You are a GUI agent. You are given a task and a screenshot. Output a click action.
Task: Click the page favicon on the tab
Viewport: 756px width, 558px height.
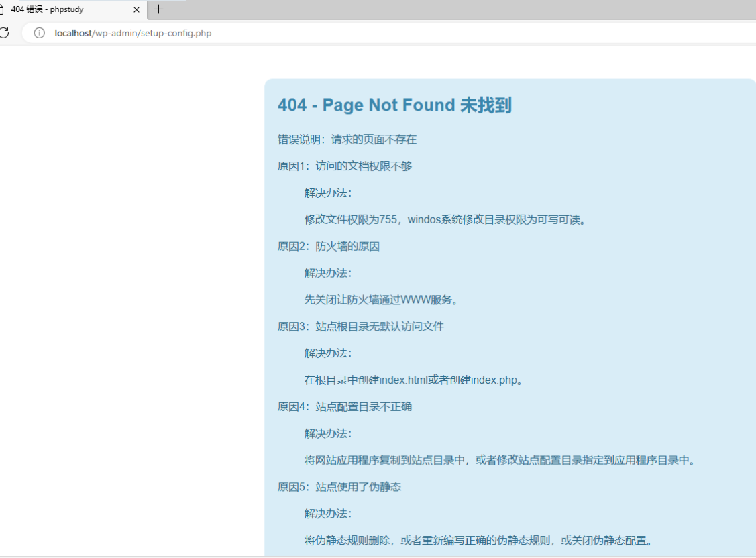point(2,9)
